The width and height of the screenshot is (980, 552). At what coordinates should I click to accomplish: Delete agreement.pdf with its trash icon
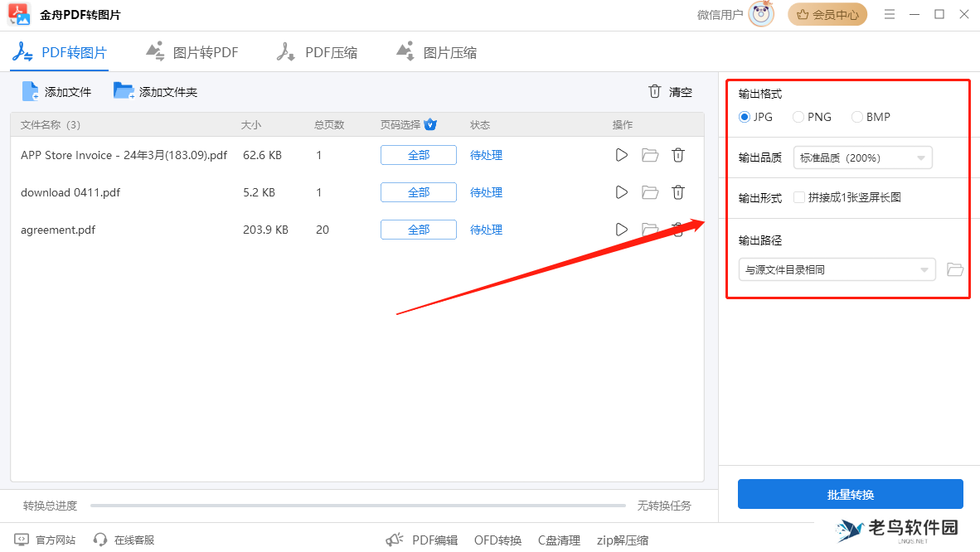(x=677, y=230)
